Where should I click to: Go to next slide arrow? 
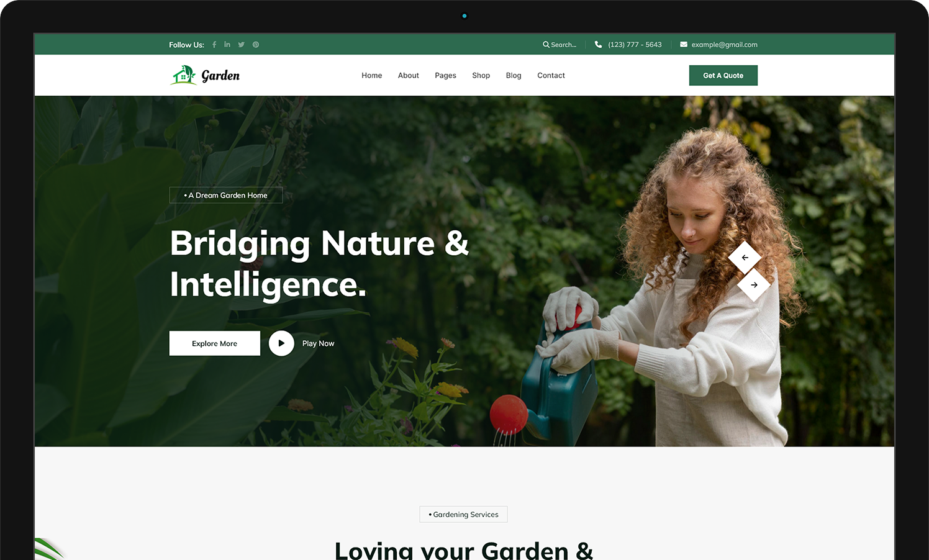[754, 285]
